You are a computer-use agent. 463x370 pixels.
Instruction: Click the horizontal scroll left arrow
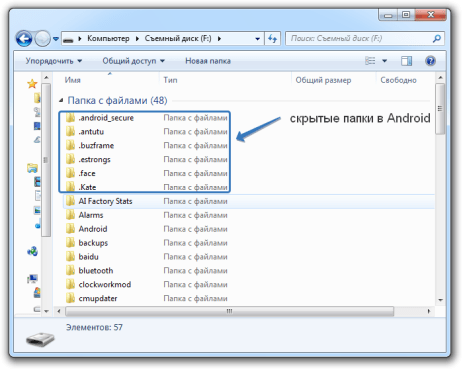point(59,311)
